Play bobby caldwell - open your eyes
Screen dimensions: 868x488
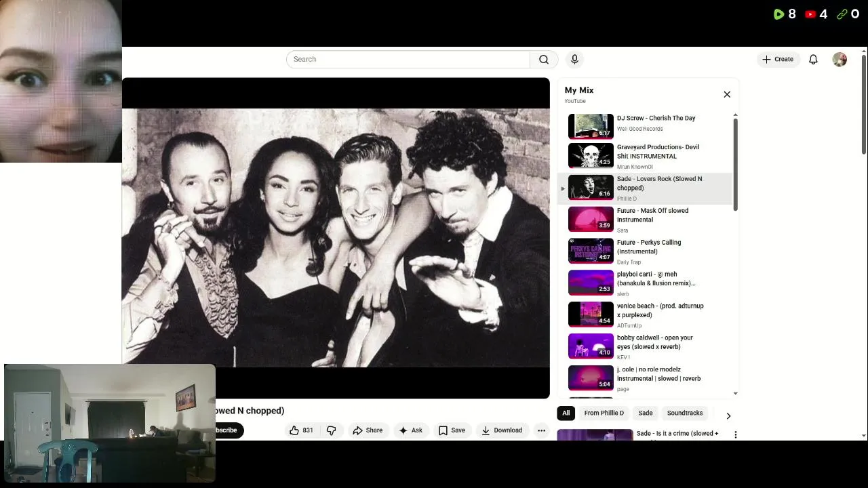coord(655,342)
